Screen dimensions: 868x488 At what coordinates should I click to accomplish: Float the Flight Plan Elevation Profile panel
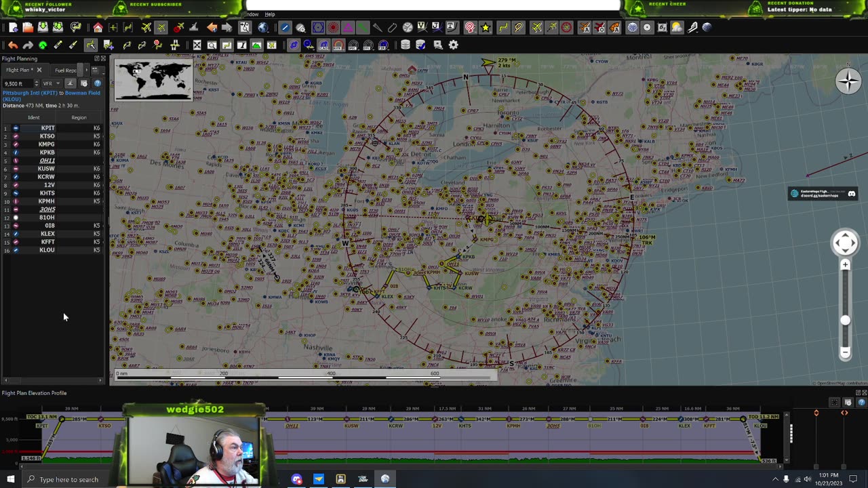point(858,392)
